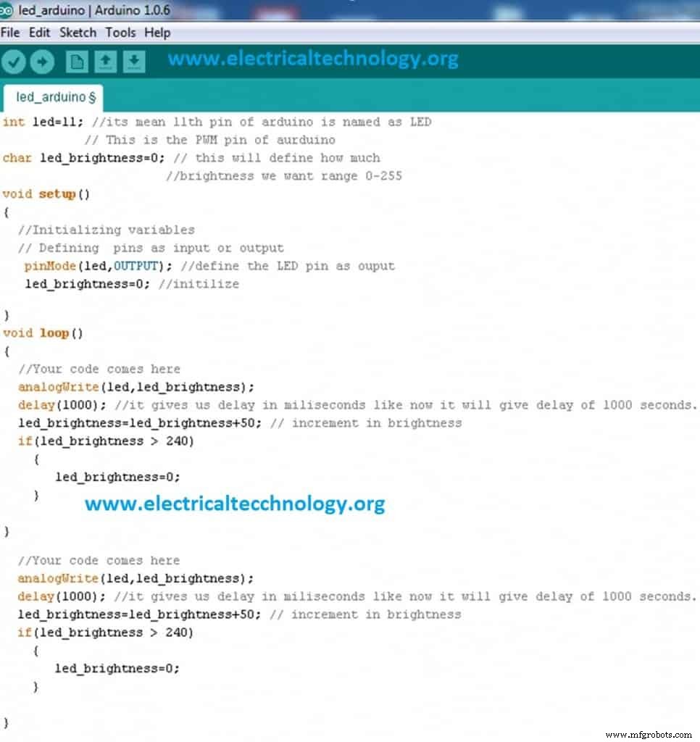The height and width of the screenshot is (742, 700).
Task: Place cursor on the void setup() line
Action: click(43, 194)
